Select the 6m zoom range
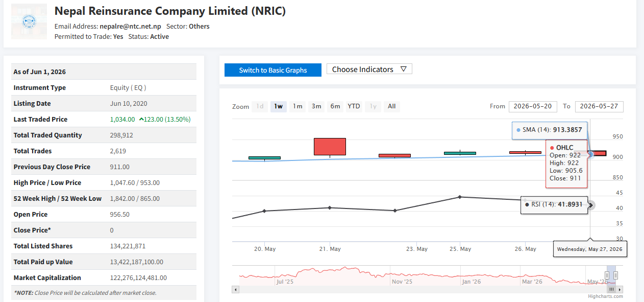Viewport: 644px width, 302px height. pyautogui.click(x=335, y=106)
